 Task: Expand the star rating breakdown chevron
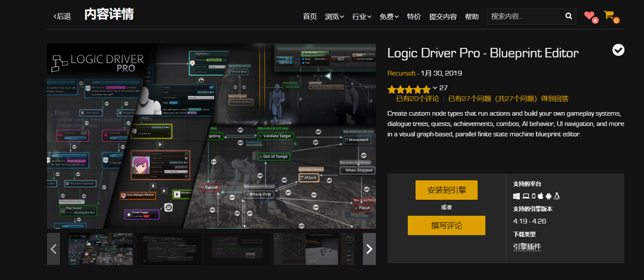[x=436, y=88]
